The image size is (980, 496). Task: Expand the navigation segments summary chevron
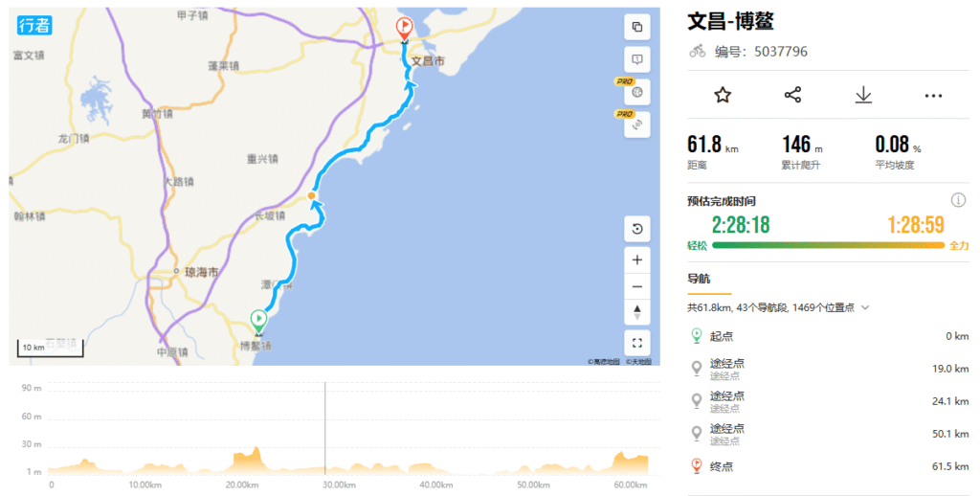pos(865,307)
